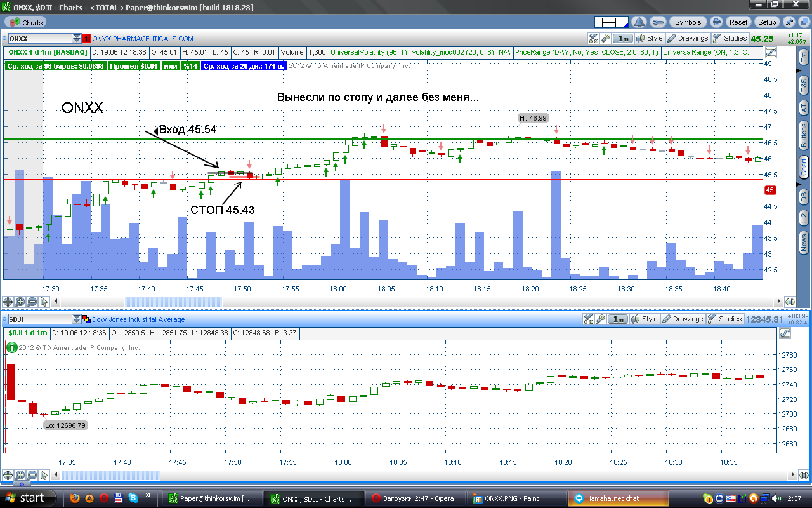The height and width of the screenshot is (508, 812).
Task: Click the colored squares link icon beside $DJI
Action: tap(87, 319)
